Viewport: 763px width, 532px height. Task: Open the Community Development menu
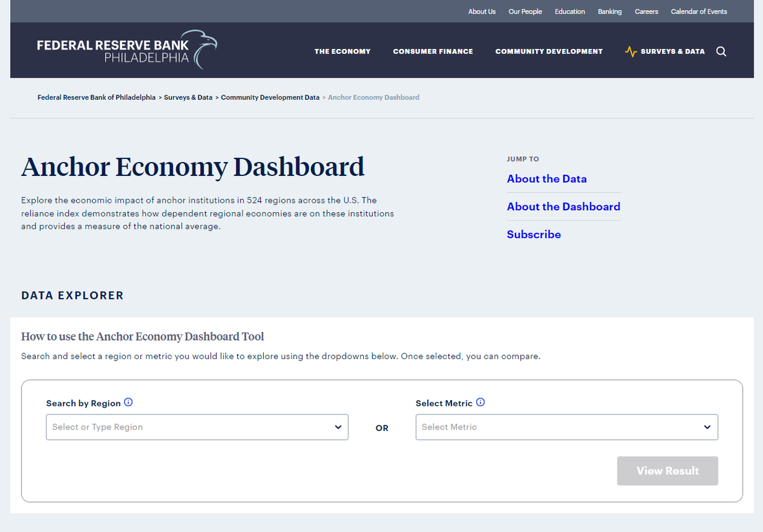click(x=549, y=51)
